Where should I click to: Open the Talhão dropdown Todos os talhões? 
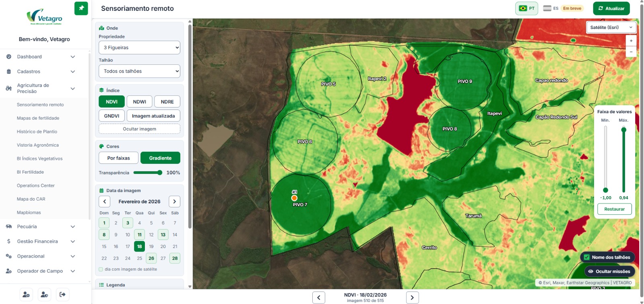[139, 71]
